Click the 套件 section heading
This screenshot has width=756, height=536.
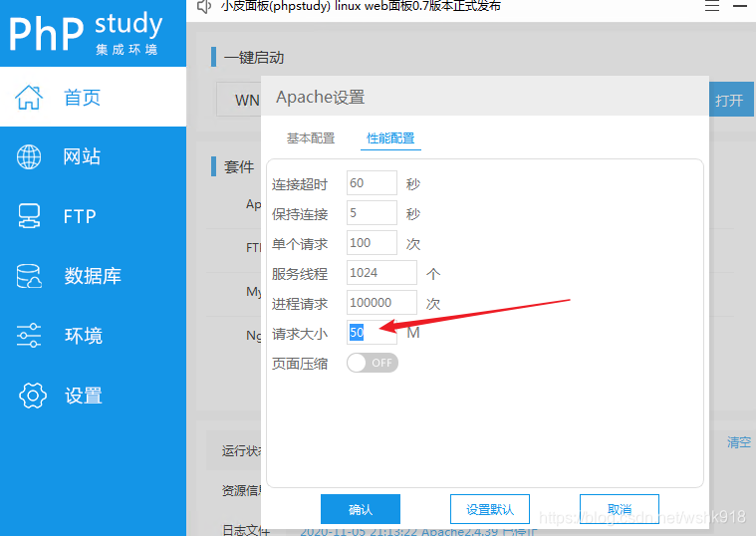click(239, 167)
